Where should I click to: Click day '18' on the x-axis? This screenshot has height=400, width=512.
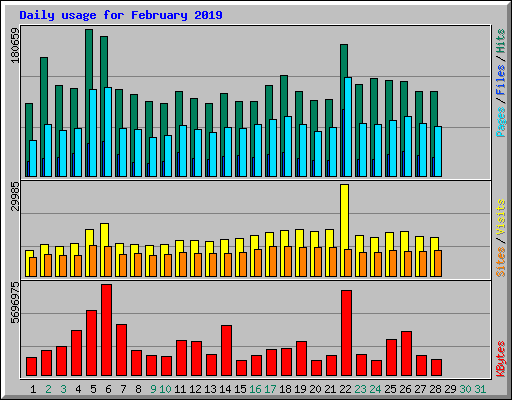[x=285, y=389]
